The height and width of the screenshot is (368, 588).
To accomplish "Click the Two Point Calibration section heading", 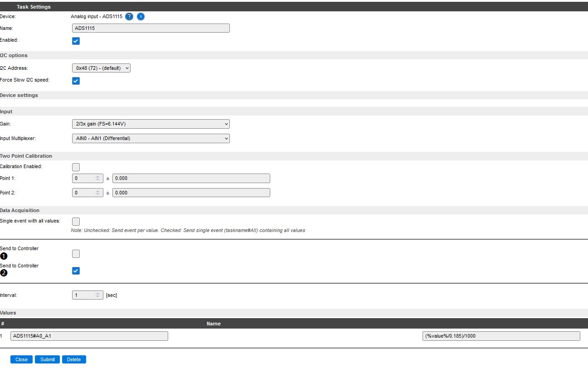I will coord(26,156).
